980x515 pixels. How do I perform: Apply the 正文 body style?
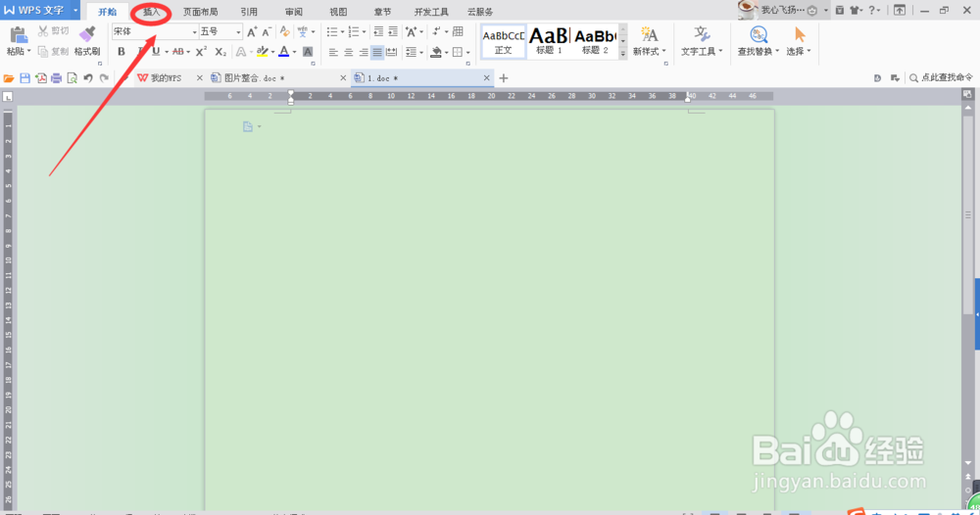click(x=503, y=42)
